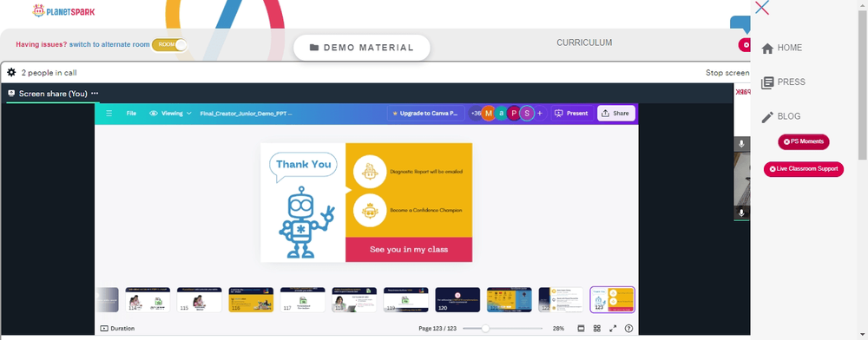The width and height of the screenshot is (868, 340).
Task: Click the pencil icon beside BLOG
Action: click(x=767, y=117)
